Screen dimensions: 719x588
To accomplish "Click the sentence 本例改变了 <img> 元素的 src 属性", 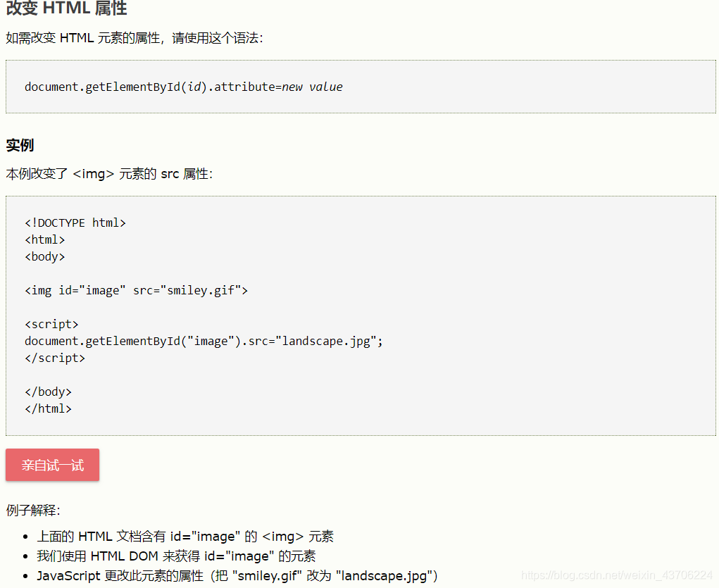I will (109, 174).
